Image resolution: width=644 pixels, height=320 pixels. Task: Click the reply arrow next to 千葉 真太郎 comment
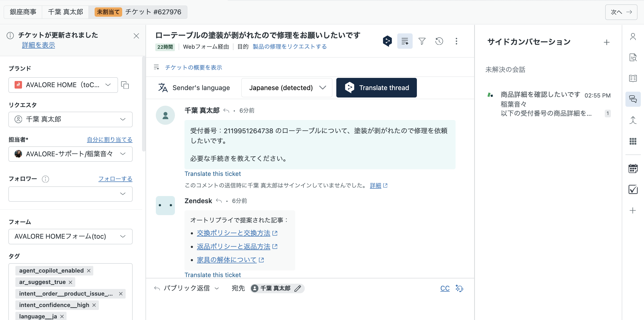(x=226, y=110)
